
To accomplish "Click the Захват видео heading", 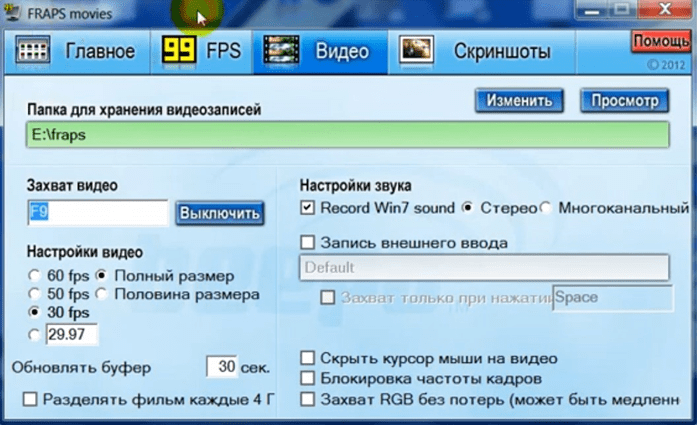I will click(72, 186).
